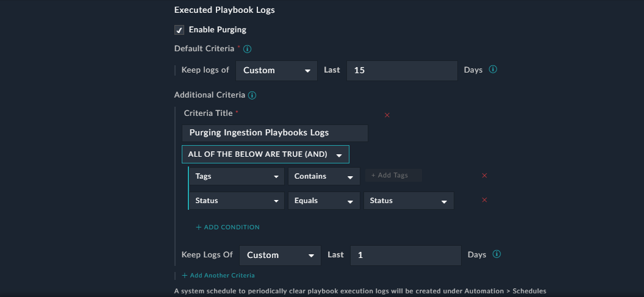
Task: Click Add Another Criteria link
Action: click(x=218, y=276)
